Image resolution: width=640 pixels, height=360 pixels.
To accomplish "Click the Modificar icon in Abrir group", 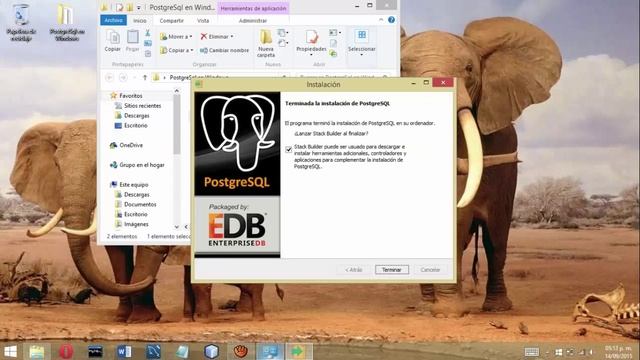I will coord(333,43).
